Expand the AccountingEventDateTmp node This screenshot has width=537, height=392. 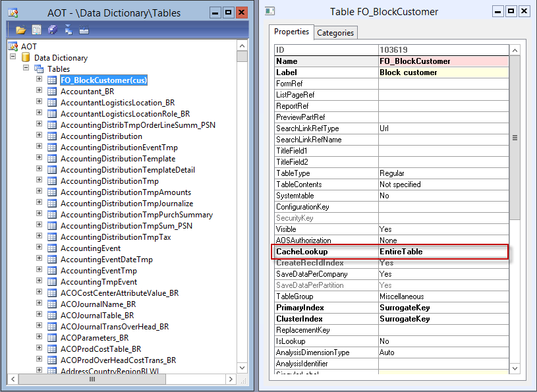(x=39, y=258)
